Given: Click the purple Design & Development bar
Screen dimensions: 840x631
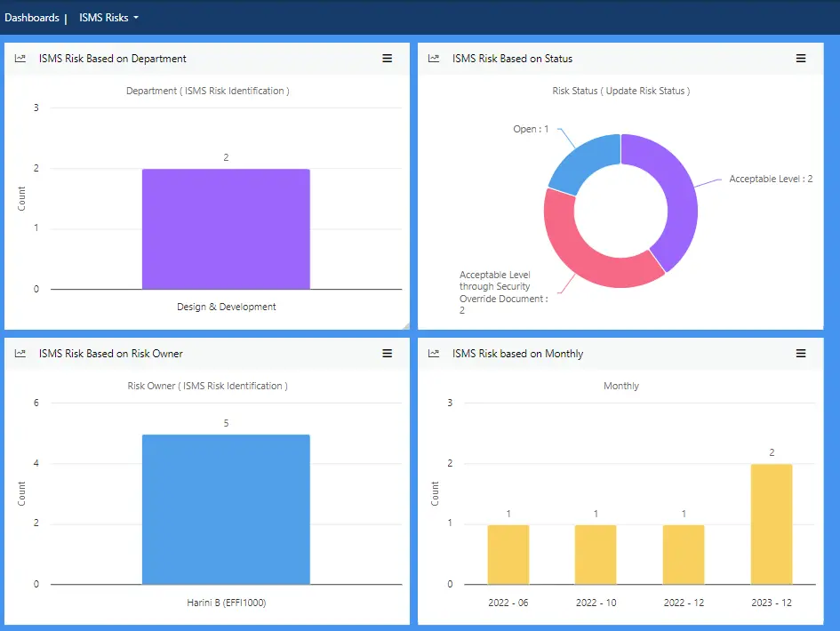Looking at the screenshot, I should [x=226, y=228].
